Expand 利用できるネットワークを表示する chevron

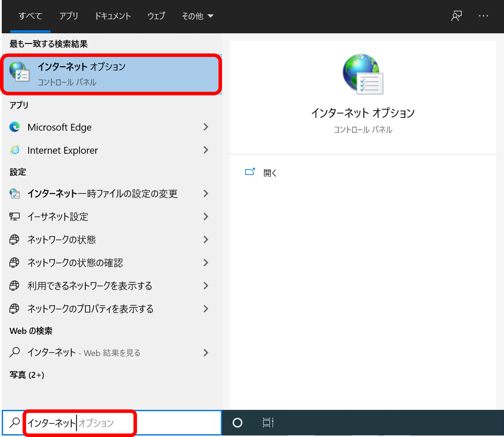tap(206, 286)
